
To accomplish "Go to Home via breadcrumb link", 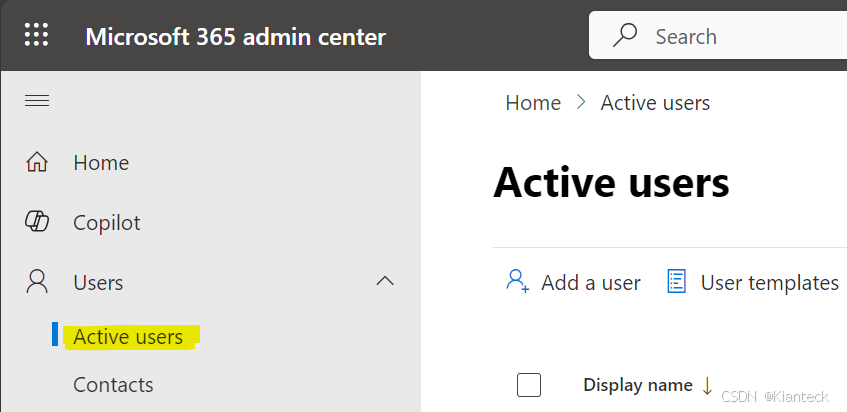I will [x=533, y=103].
